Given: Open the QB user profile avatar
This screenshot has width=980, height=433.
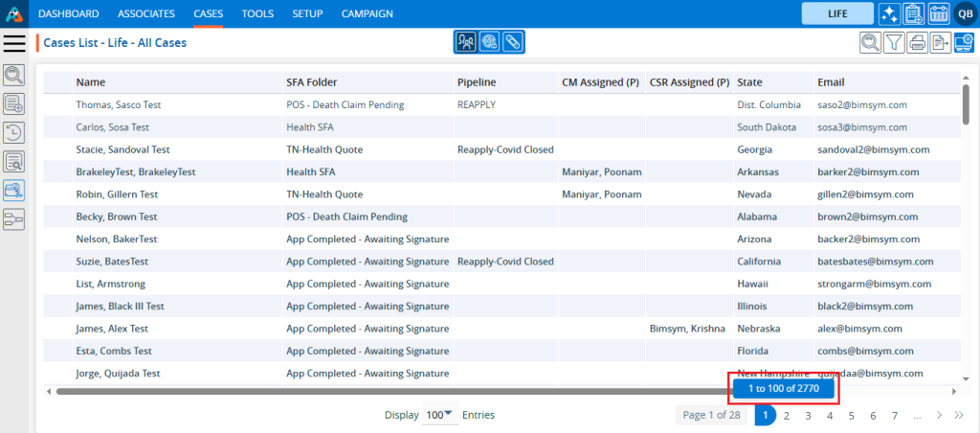Looking at the screenshot, I should pyautogui.click(x=963, y=13).
